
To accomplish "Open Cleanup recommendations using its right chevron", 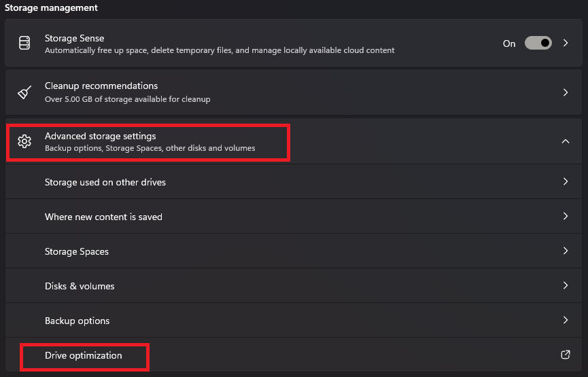I will [566, 92].
